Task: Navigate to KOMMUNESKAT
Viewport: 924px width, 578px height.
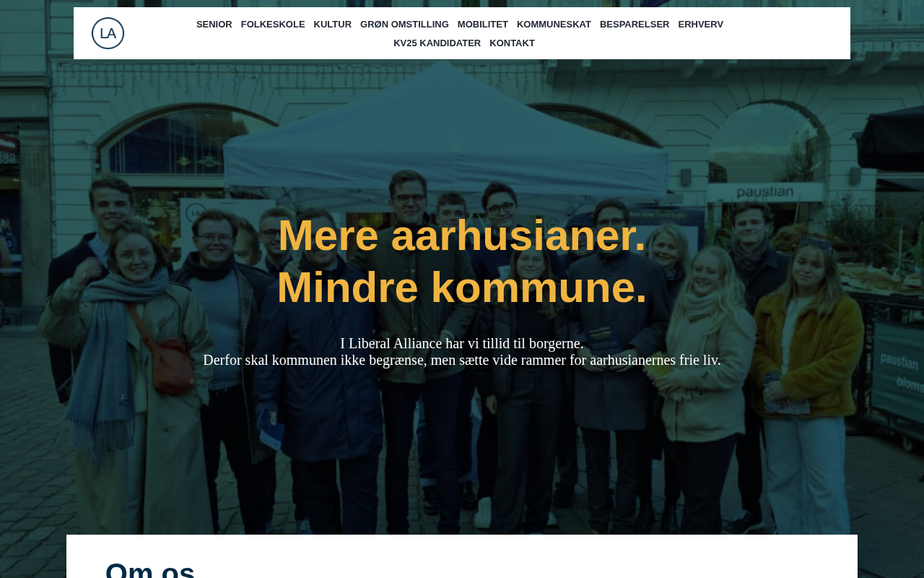Action: pyautogui.click(x=554, y=25)
